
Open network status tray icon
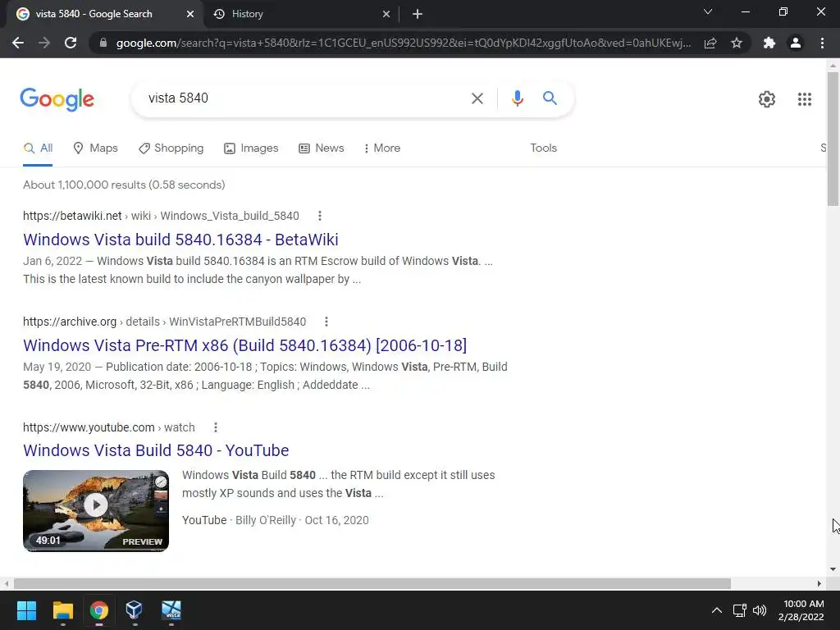point(740,610)
